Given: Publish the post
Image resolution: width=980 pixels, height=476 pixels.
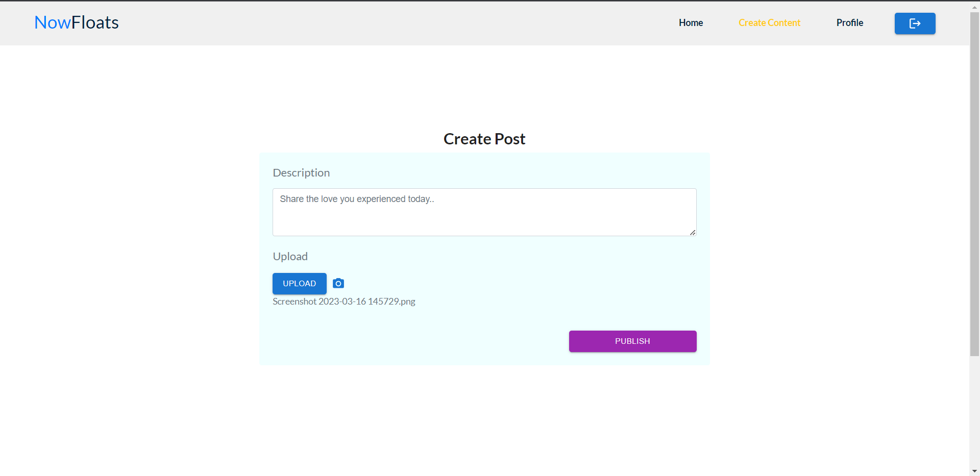Looking at the screenshot, I should coord(632,341).
